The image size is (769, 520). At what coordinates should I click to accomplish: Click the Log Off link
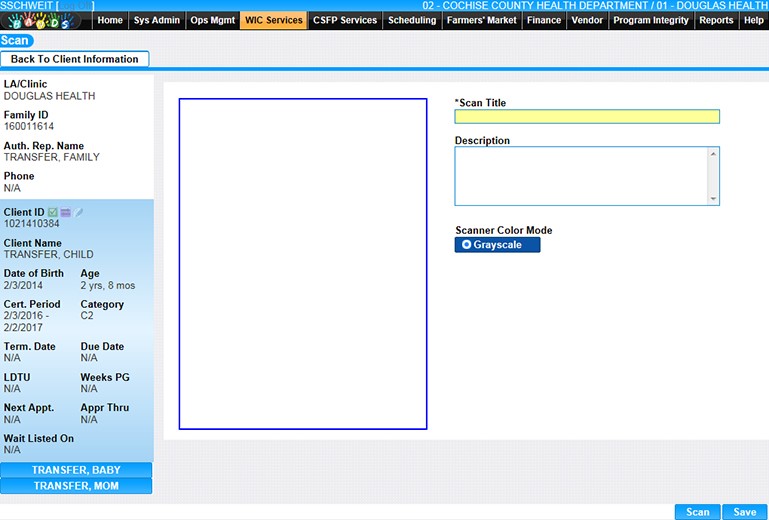(77, 6)
